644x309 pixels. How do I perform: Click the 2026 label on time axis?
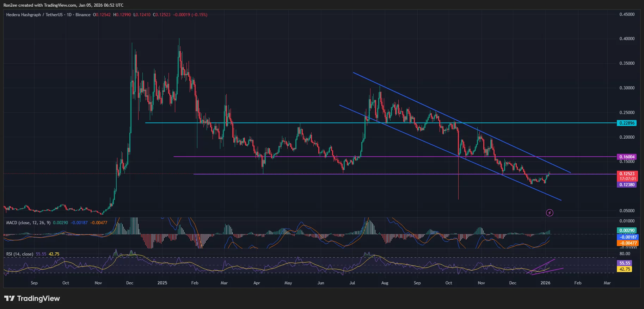coord(545,283)
